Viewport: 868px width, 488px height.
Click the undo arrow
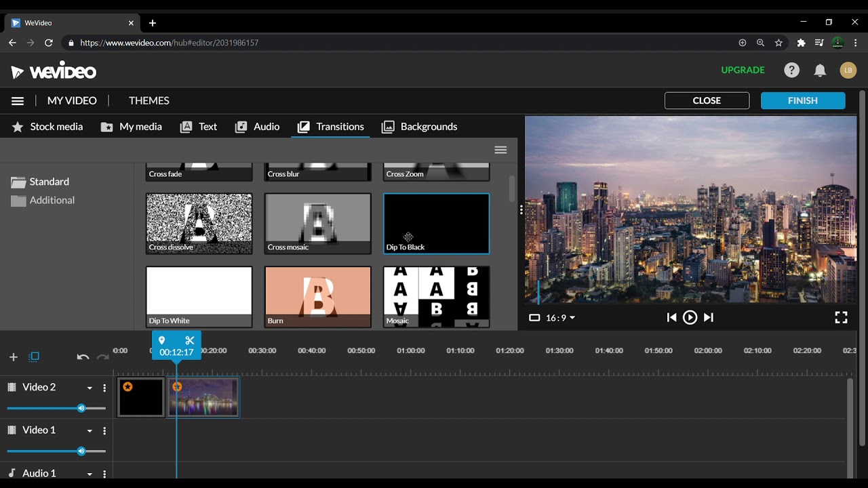tap(83, 357)
